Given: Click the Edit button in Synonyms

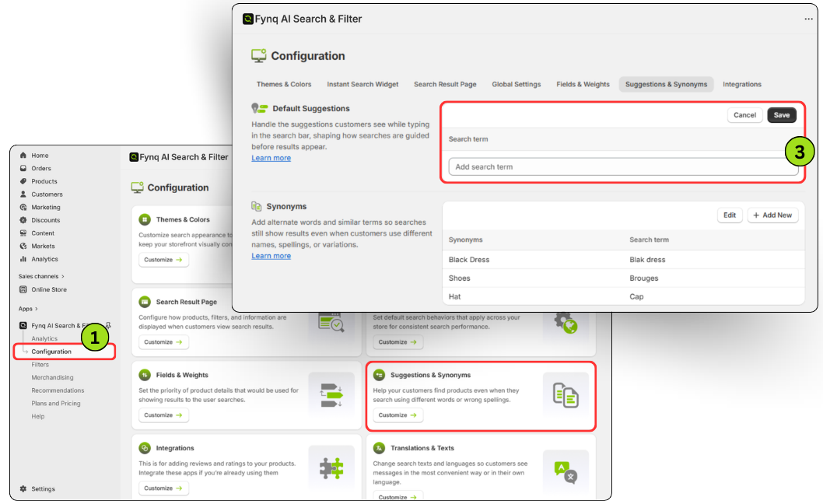Looking at the screenshot, I should pyautogui.click(x=730, y=215).
